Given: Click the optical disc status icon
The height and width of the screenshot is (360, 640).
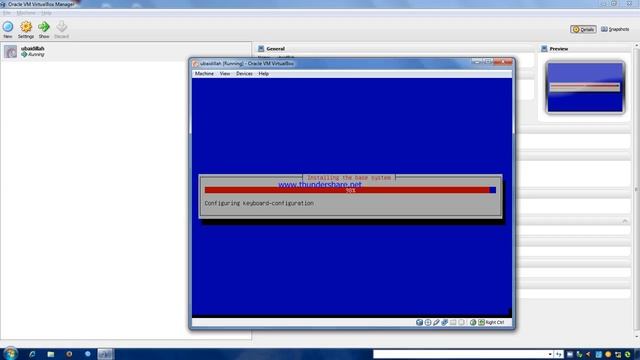Looking at the screenshot, I should tap(428, 322).
